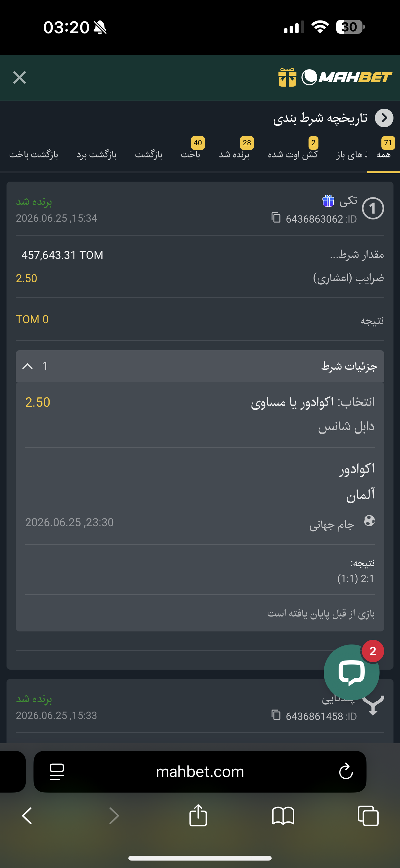Select the همه tab

[x=384, y=154]
